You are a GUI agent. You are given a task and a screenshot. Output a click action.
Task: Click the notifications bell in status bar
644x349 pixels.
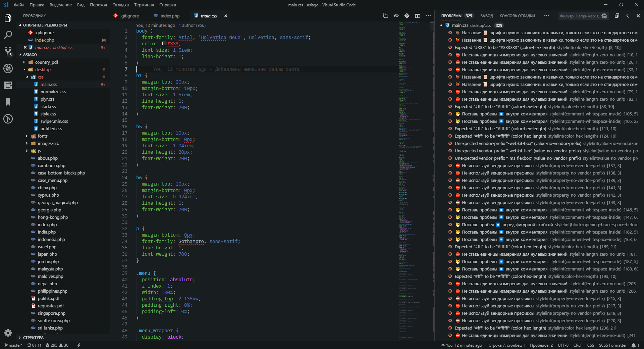(634, 345)
